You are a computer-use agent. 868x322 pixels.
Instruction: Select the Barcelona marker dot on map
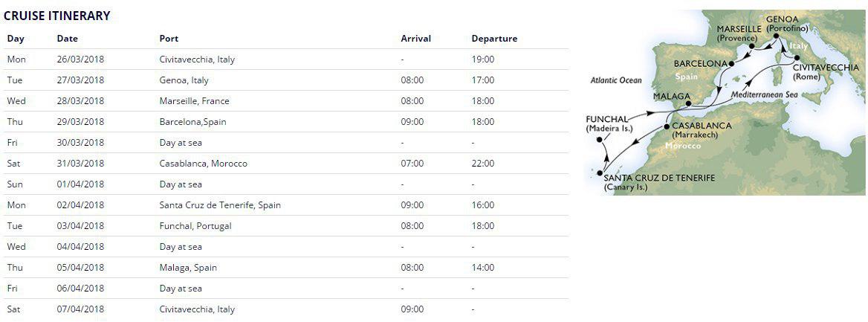tap(731, 64)
